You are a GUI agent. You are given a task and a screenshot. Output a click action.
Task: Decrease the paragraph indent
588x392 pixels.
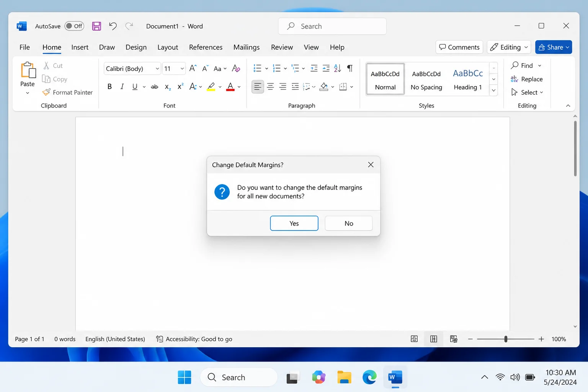pyautogui.click(x=314, y=68)
